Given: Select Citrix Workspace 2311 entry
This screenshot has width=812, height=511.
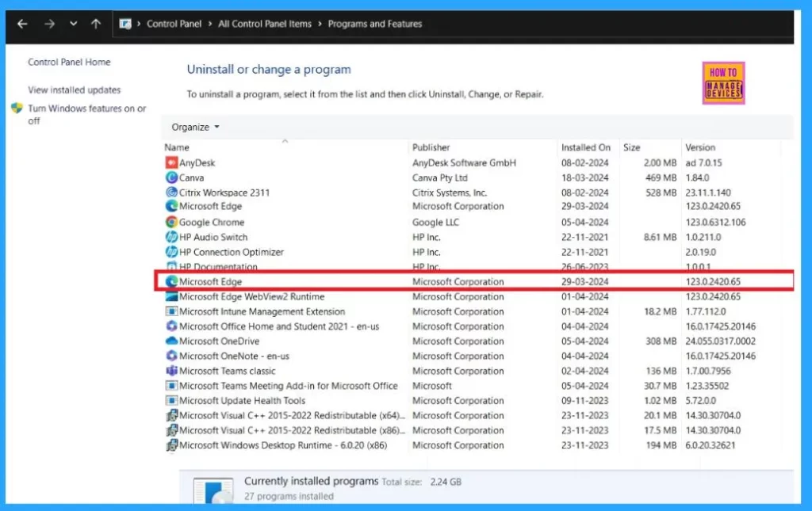Looking at the screenshot, I should 224,193.
